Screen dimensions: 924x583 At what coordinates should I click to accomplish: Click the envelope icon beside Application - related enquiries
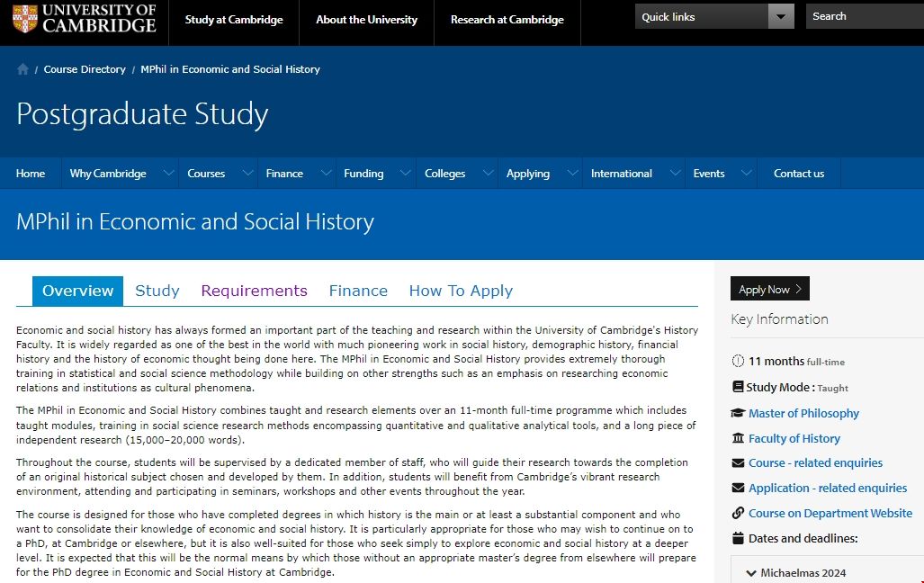click(x=739, y=489)
